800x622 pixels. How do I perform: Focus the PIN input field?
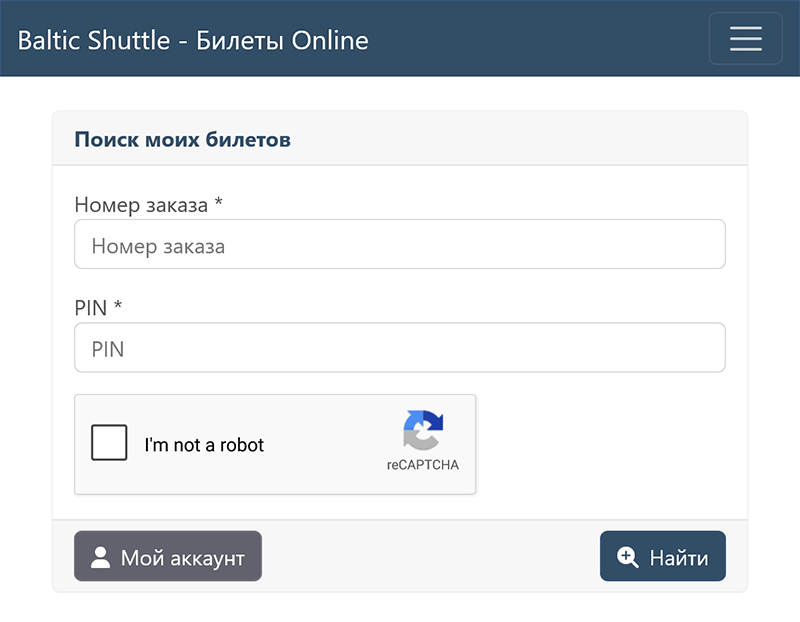click(400, 347)
